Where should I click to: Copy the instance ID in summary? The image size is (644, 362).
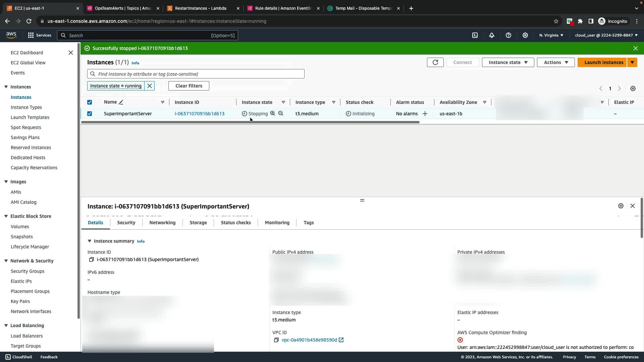(91, 259)
